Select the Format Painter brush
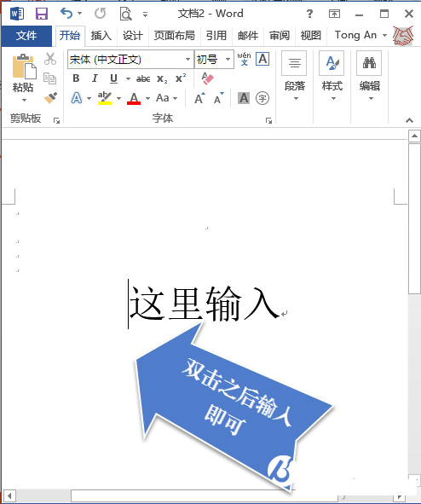 (x=50, y=98)
